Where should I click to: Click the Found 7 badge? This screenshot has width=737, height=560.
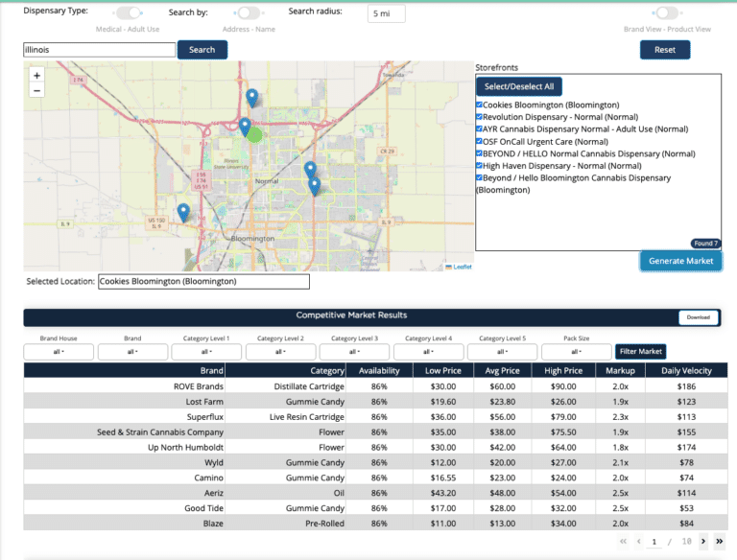click(x=705, y=244)
